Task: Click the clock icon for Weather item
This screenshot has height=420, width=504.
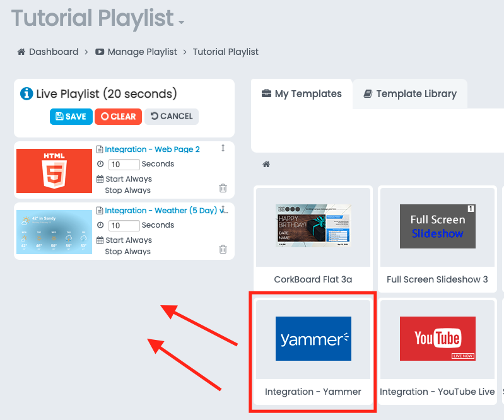Action: click(x=100, y=225)
